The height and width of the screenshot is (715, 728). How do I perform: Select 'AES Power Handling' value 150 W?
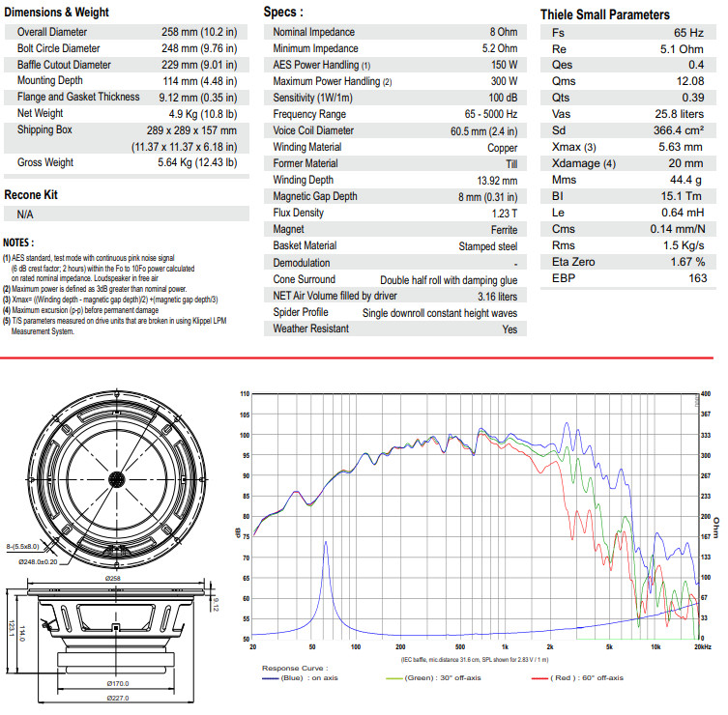[x=505, y=65]
